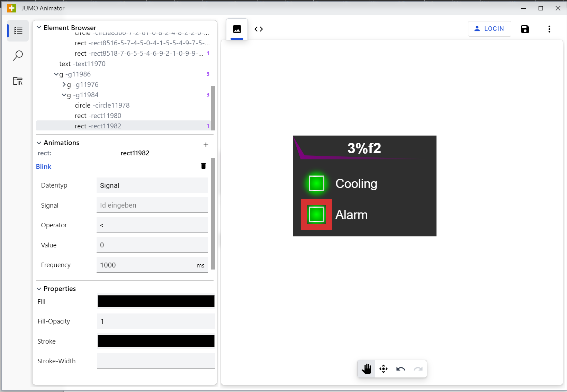Screen dimensions: 567x392
Task: Open the element list sidebar panel
Action: pos(18,31)
